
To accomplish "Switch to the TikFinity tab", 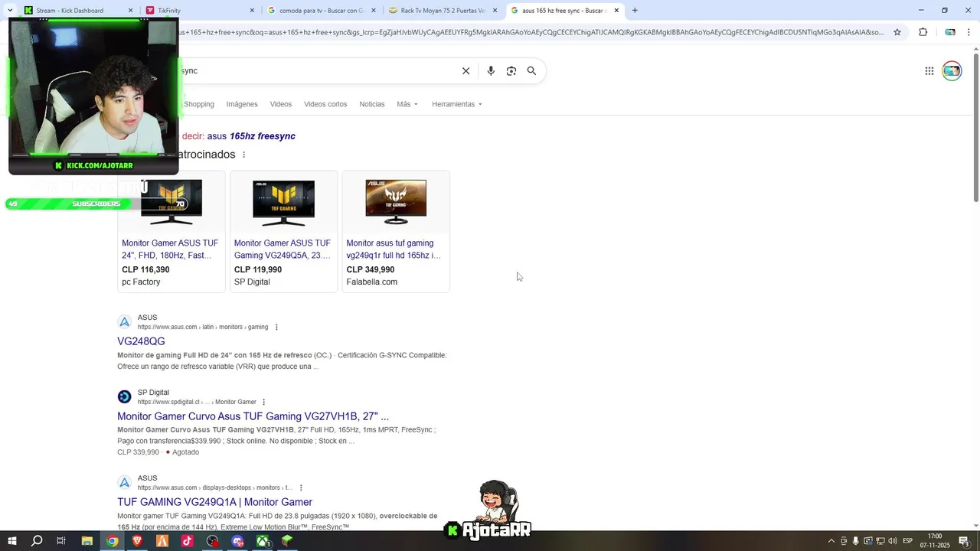I will [x=199, y=11].
